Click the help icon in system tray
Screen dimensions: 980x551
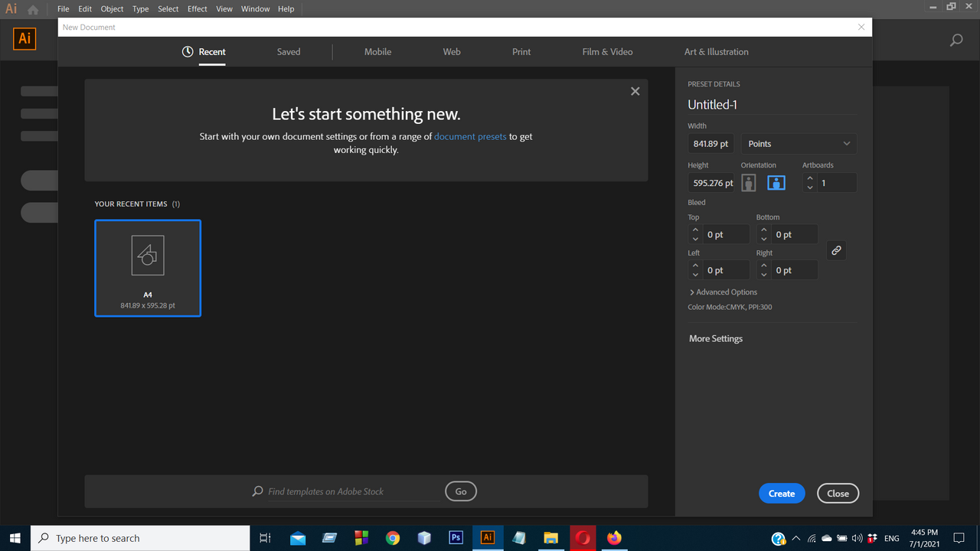[x=779, y=538]
